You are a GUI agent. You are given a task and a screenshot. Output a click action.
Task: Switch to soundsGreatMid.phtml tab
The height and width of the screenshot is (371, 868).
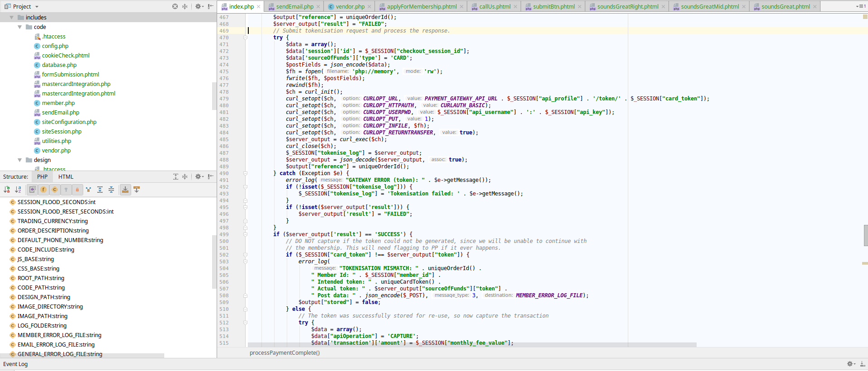(710, 6)
